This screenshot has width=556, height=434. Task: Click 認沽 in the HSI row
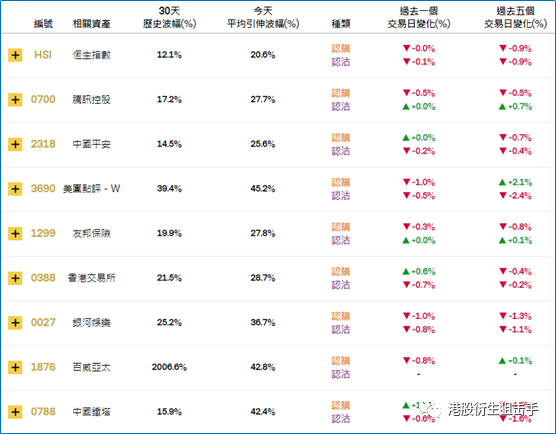(341, 62)
